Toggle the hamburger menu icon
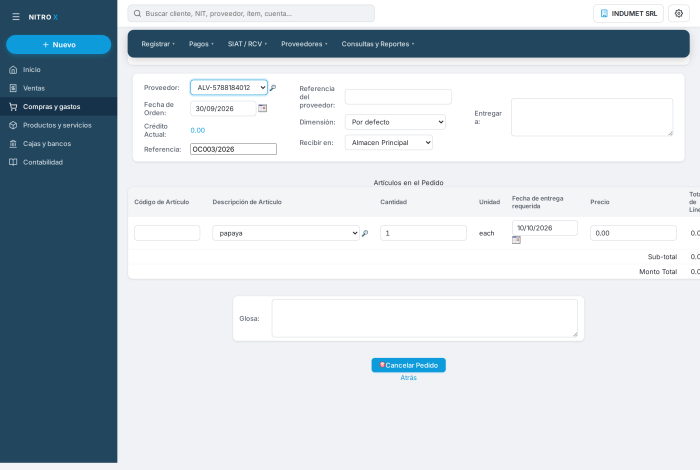The height and width of the screenshot is (470, 700). [16, 17]
